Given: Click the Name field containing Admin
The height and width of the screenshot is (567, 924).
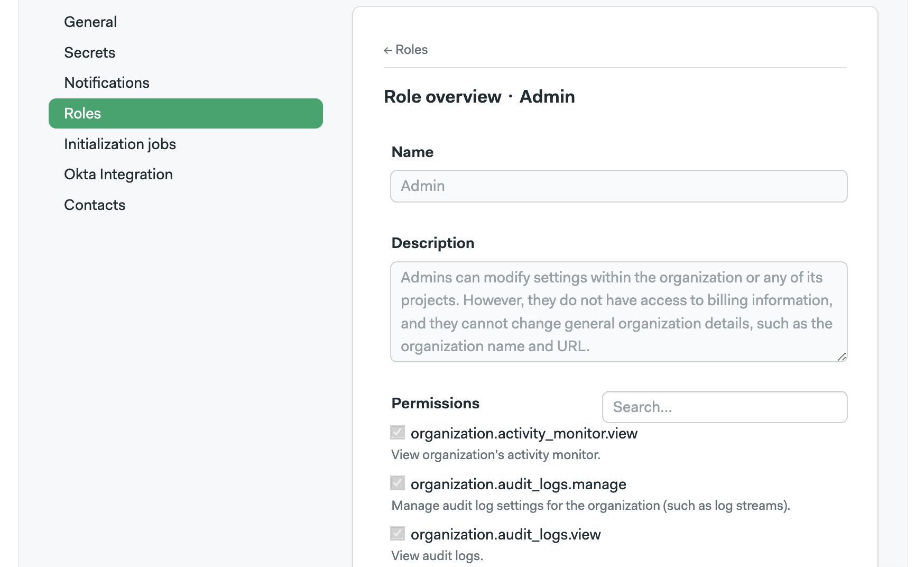Looking at the screenshot, I should [618, 186].
